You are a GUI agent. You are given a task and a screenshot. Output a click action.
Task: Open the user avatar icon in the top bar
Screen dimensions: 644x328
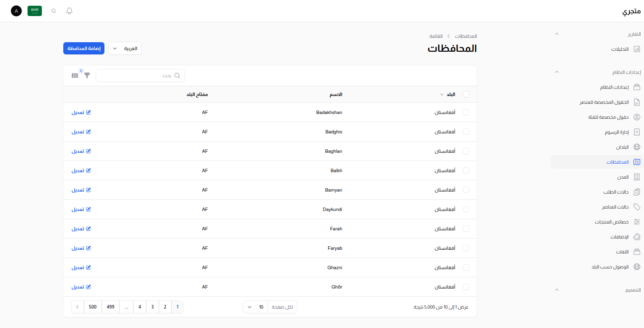[x=16, y=11]
